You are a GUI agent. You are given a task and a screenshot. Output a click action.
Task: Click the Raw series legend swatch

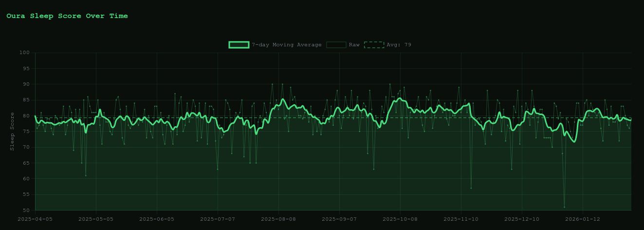click(336, 45)
